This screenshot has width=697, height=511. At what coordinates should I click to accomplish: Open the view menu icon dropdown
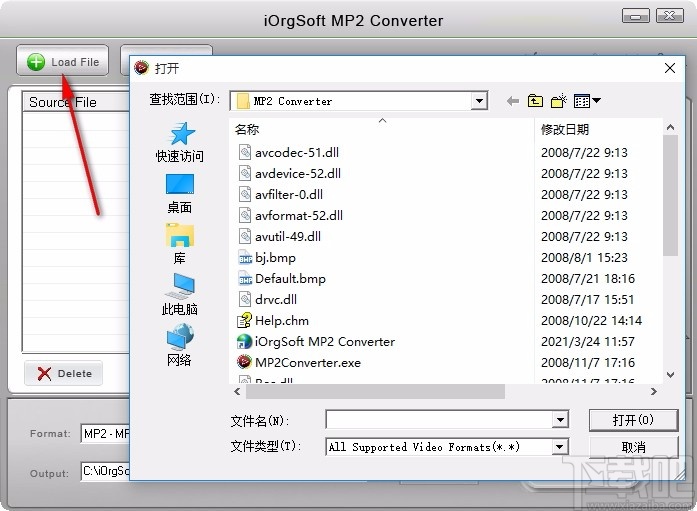pos(587,101)
